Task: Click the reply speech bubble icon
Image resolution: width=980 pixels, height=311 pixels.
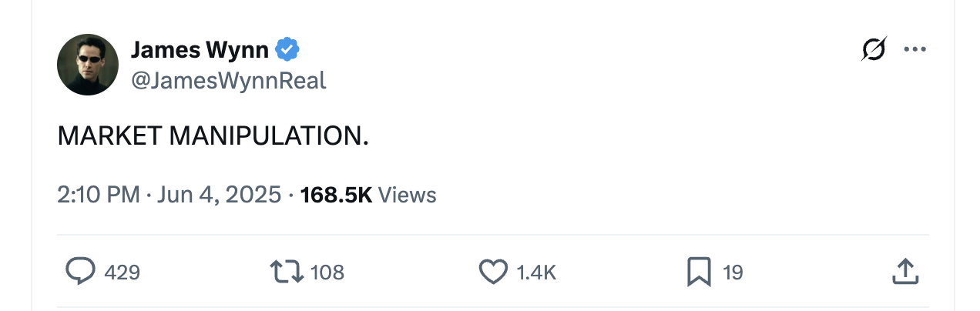Action: pos(80,272)
